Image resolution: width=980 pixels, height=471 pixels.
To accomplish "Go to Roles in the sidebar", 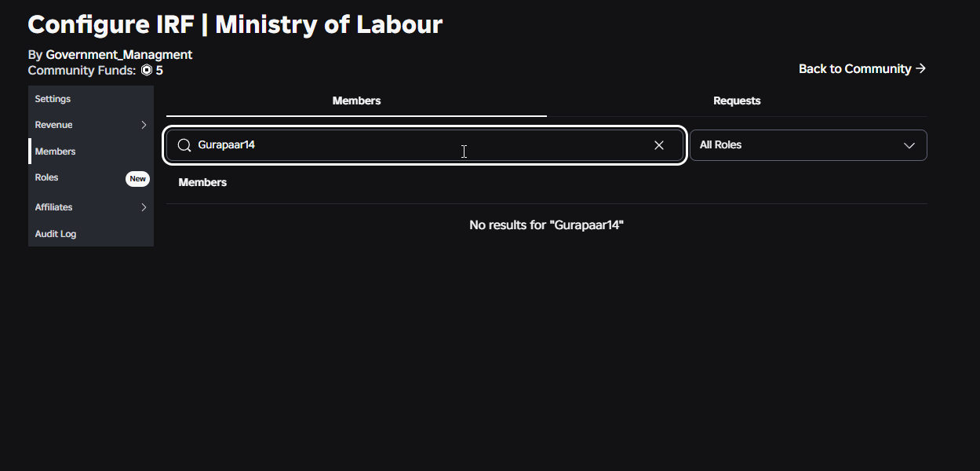I will [x=47, y=177].
